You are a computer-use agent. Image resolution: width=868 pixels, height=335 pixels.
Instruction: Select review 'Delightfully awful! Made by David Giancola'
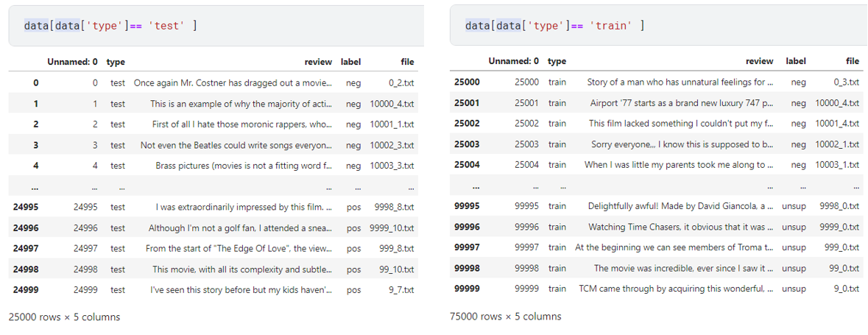pos(681,206)
